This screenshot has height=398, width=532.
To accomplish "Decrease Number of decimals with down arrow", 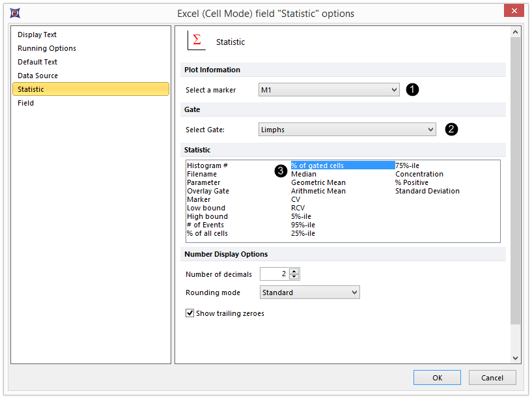I will pos(294,277).
